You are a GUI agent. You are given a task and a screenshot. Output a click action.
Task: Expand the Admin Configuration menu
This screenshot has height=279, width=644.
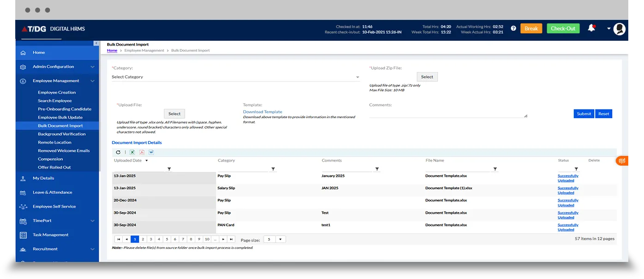53,67
